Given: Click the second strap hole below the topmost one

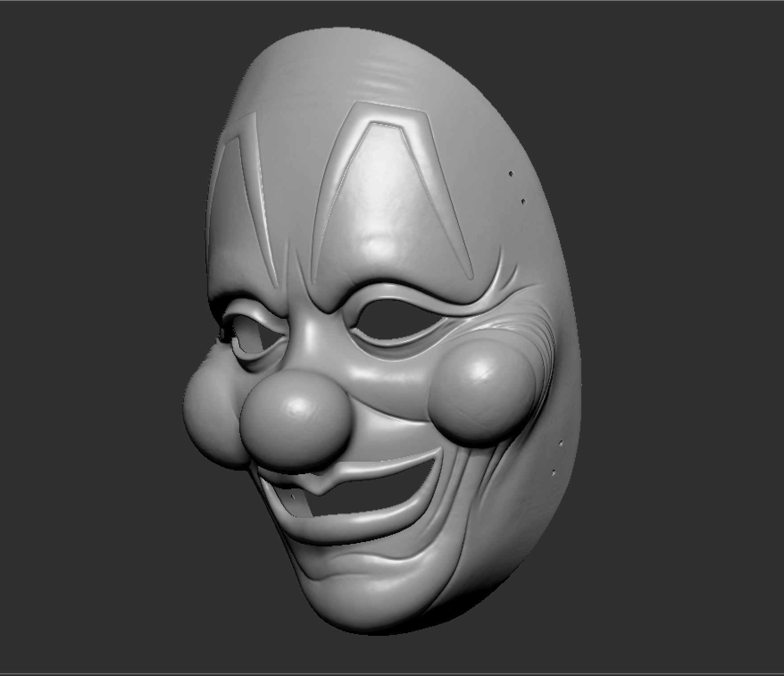Looking at the screenshot, I should point(524,202).
